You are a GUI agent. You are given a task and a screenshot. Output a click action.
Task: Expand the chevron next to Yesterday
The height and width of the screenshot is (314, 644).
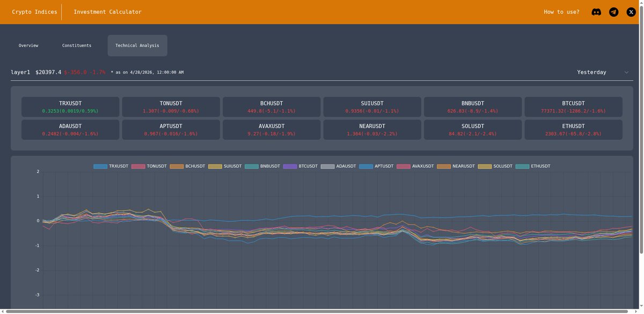(x=626, y=71)
